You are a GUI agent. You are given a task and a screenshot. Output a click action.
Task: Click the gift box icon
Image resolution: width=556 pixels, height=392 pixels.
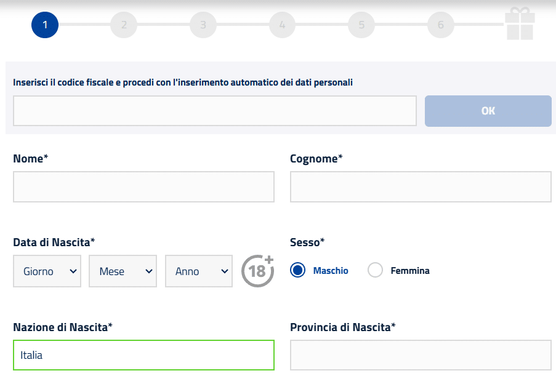[520, 25]
